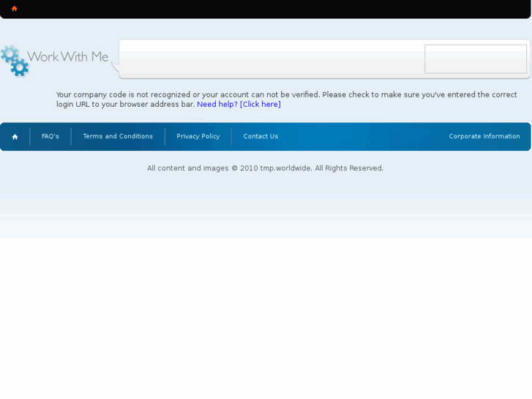Click the Work With Me title text
The width and height of the screenshot is (532, 399).
(x=68, y=56)
